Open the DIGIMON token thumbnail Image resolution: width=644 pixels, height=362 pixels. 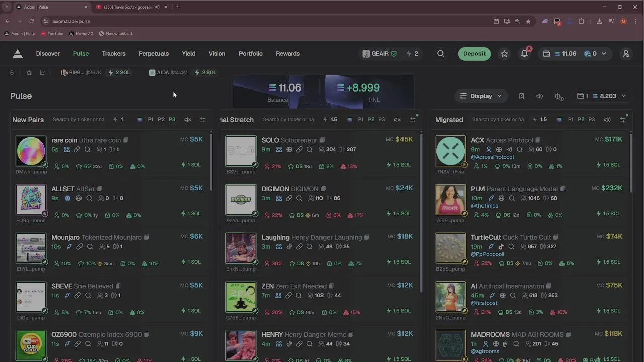click(241, 200)
